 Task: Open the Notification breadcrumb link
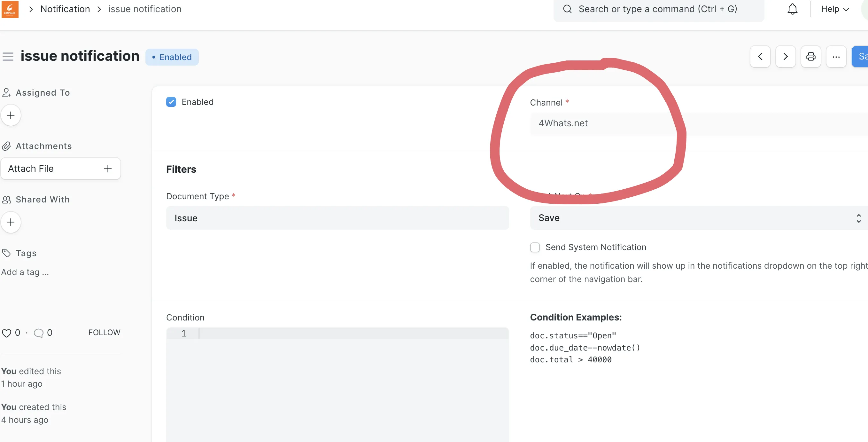(65, 9)
